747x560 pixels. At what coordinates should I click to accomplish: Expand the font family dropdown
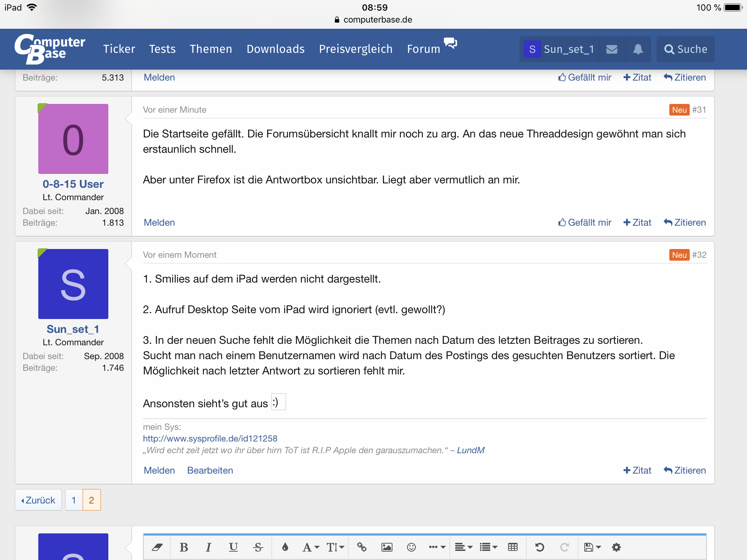point(311,547)
